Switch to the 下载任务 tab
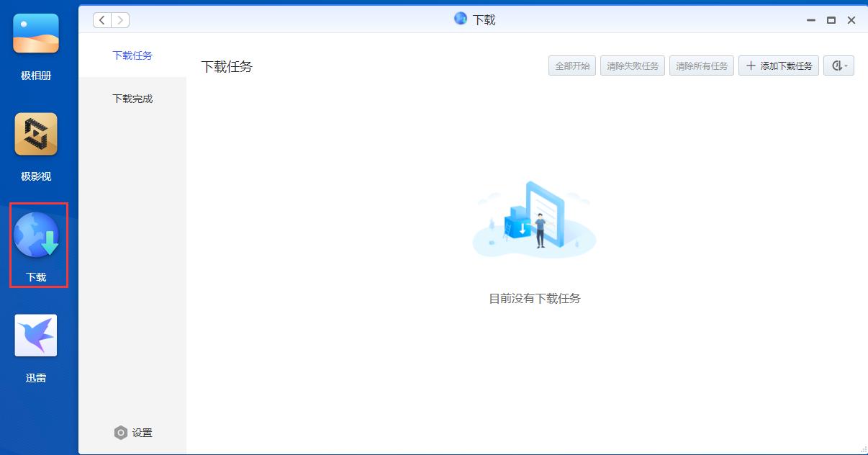Viewport: 868px width, 455px height. point(132,55)
